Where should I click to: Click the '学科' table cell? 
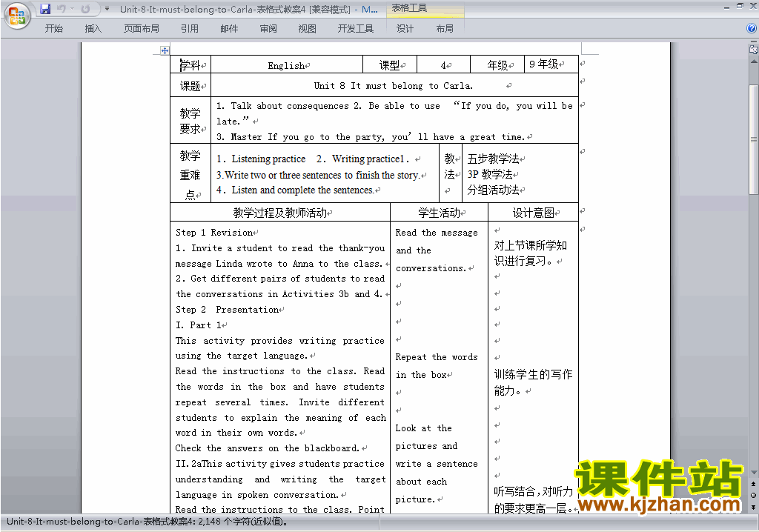click(190, 65)
